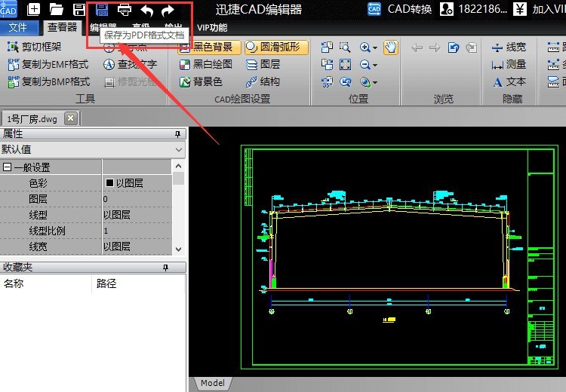This screenshot has width=566, height=392.
Task: Open a file with the folder icon
Action: point(56,10)
